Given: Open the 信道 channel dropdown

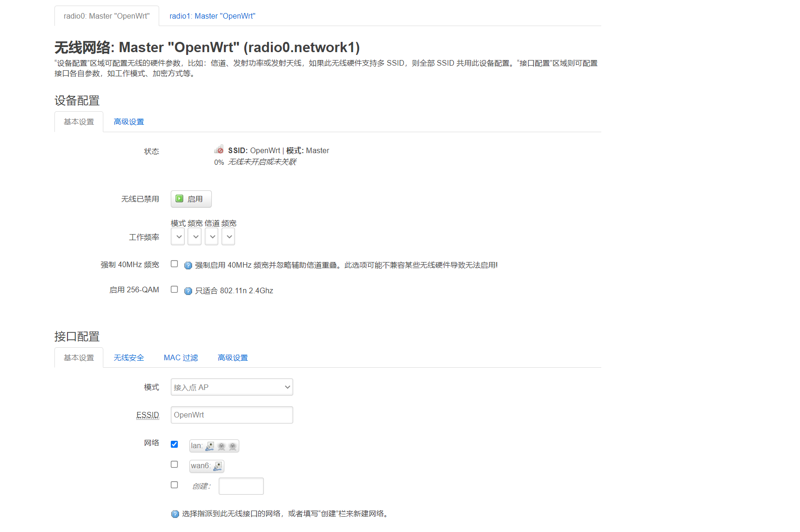Looking at the screenshot, I should click(x=211, y=236).
